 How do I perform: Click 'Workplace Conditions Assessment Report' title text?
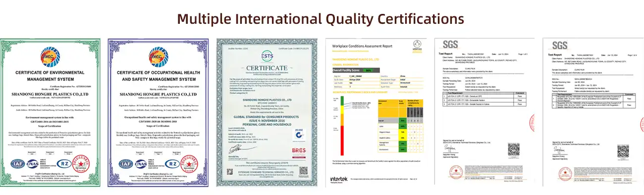(362, 46)
